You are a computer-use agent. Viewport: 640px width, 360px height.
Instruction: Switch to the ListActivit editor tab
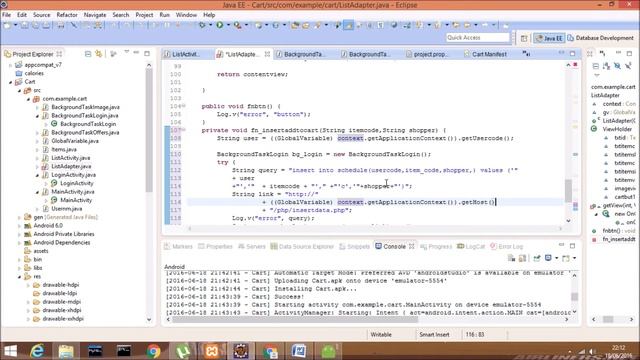pos(186,54)
